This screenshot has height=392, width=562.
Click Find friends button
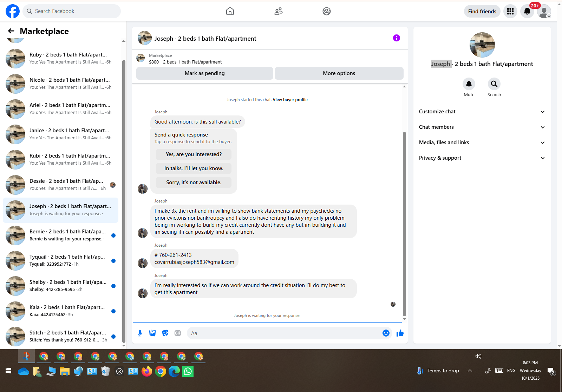pyautogui.click(x=482, y=11)
